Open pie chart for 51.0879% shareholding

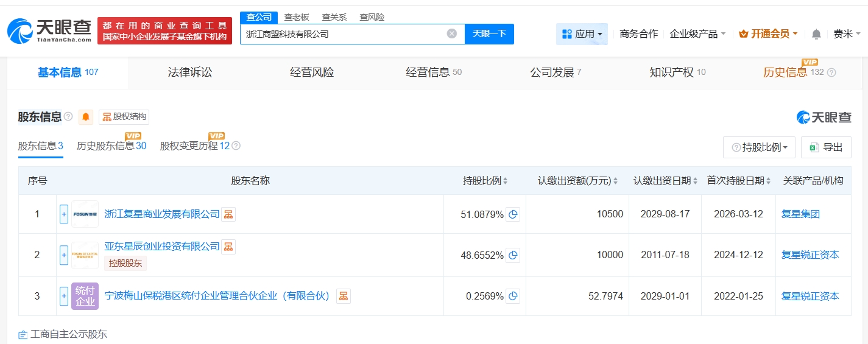513,214
